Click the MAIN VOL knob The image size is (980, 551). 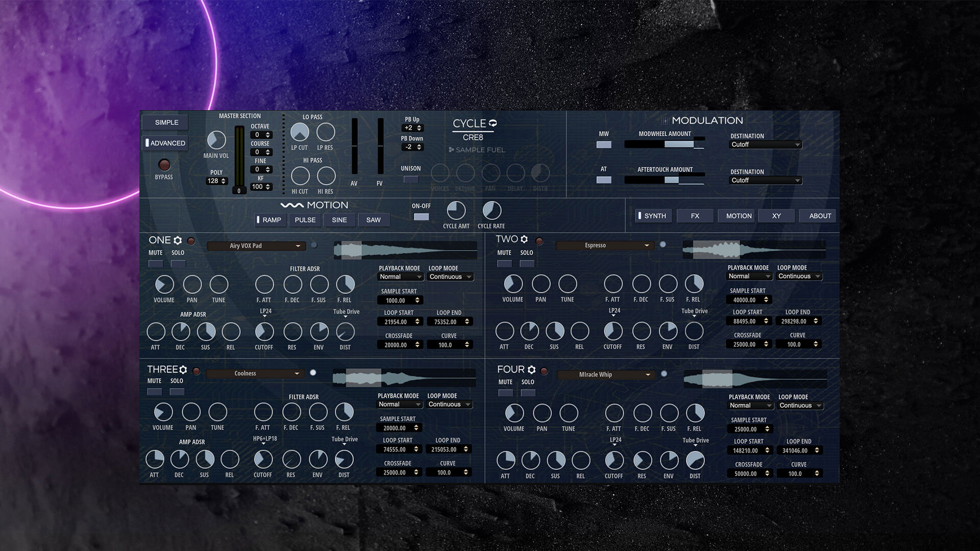(x=216, y=140)
